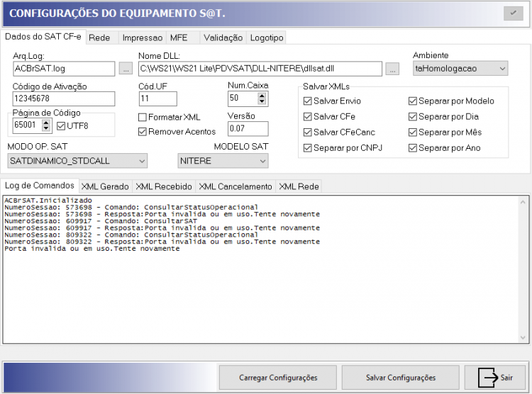Toggle the Separar por CNPJ checkbox

point(343,148)
